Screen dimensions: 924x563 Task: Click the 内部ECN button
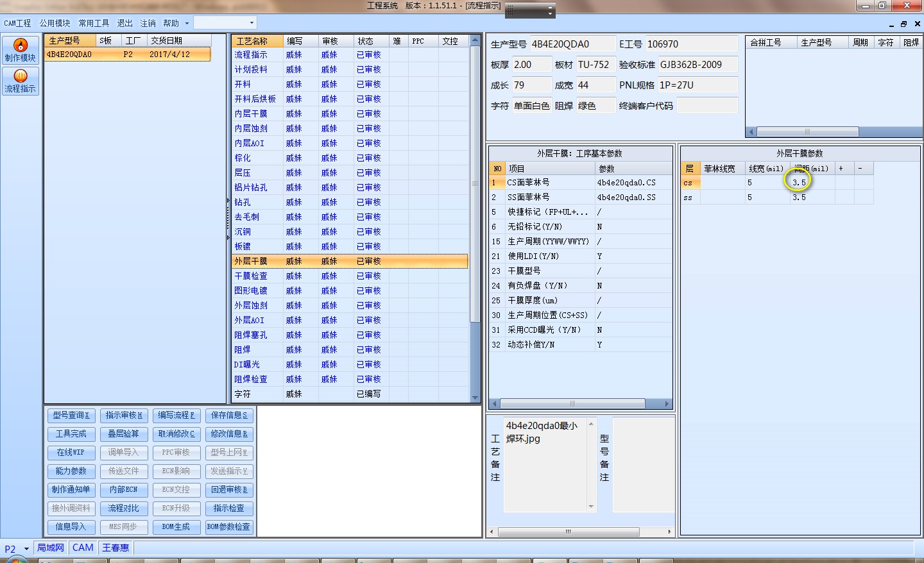(x=124, y=490)
